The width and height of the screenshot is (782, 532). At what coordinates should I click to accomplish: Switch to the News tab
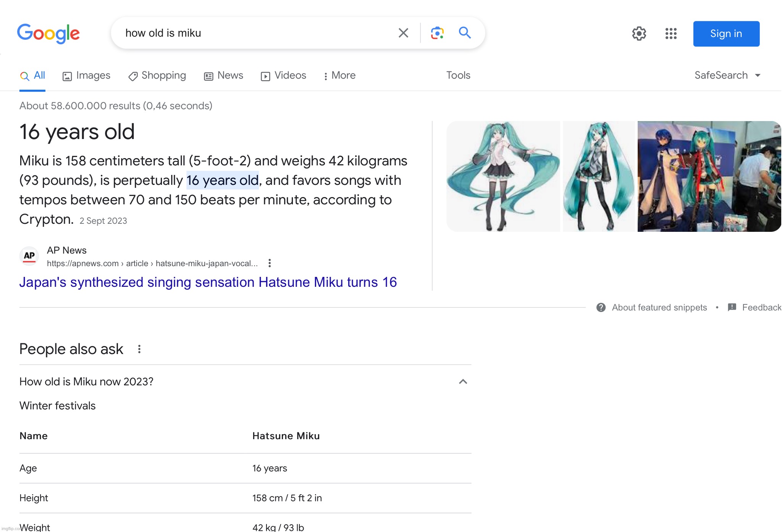click(x=223, y=76)
